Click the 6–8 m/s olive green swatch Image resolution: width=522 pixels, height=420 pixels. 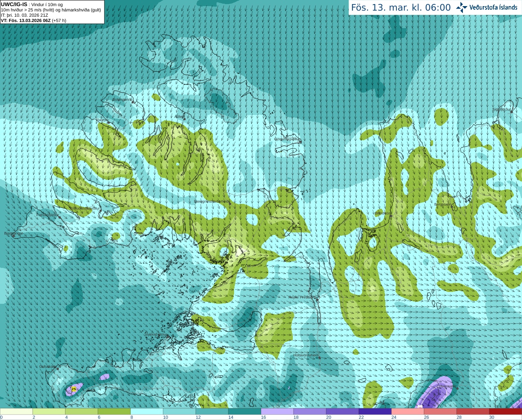tap(114, 411)
